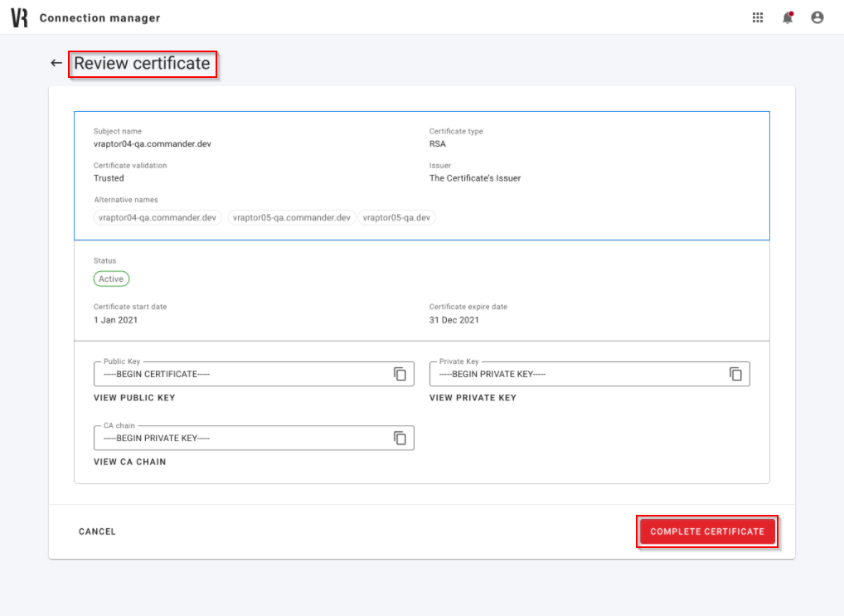Open the user account icon
This screenshot has width=844, height=616.
click(817, 17)
